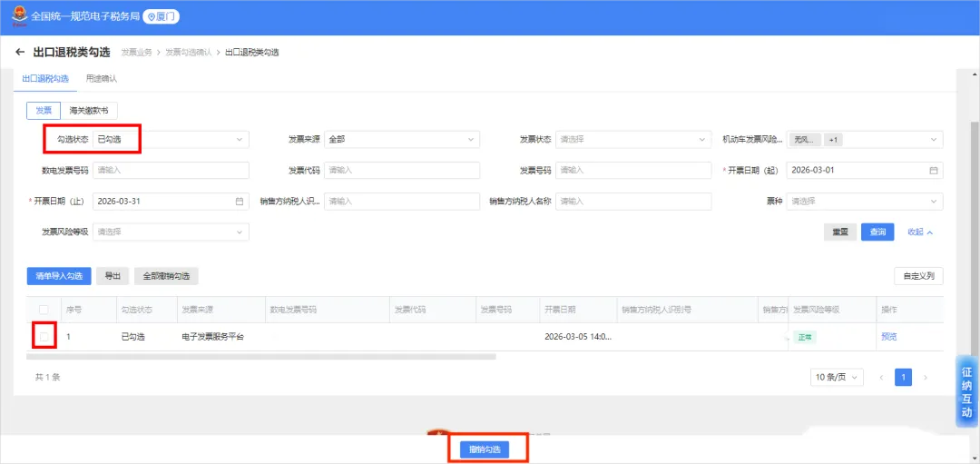Open 10条/页 page size dropdown

[837, 377]
